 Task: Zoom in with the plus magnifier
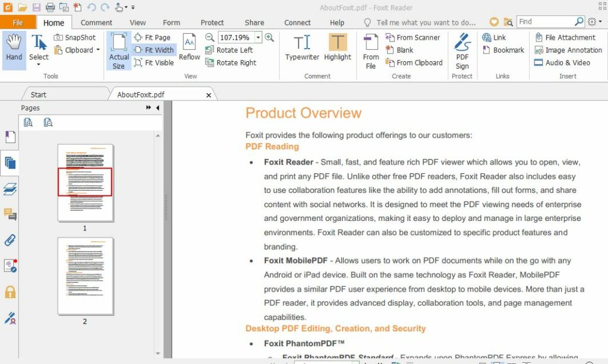coord(270,37)
